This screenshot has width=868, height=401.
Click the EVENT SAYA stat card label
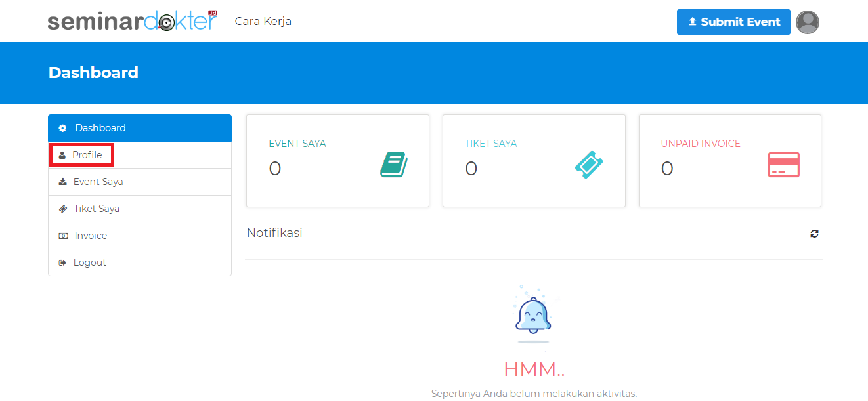coord(297,144)
